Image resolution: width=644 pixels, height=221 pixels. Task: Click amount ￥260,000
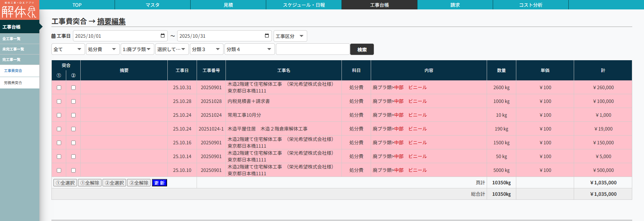pos(603,87)
